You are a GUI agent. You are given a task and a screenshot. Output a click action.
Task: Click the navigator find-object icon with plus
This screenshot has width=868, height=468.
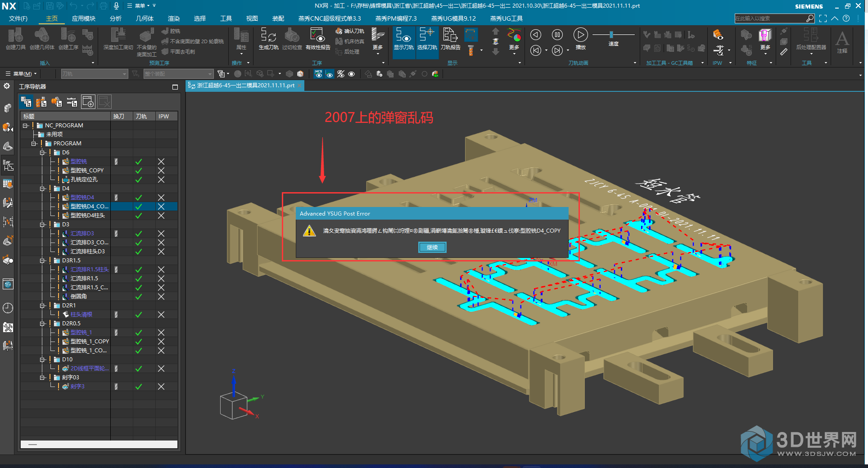click(88, 102)
